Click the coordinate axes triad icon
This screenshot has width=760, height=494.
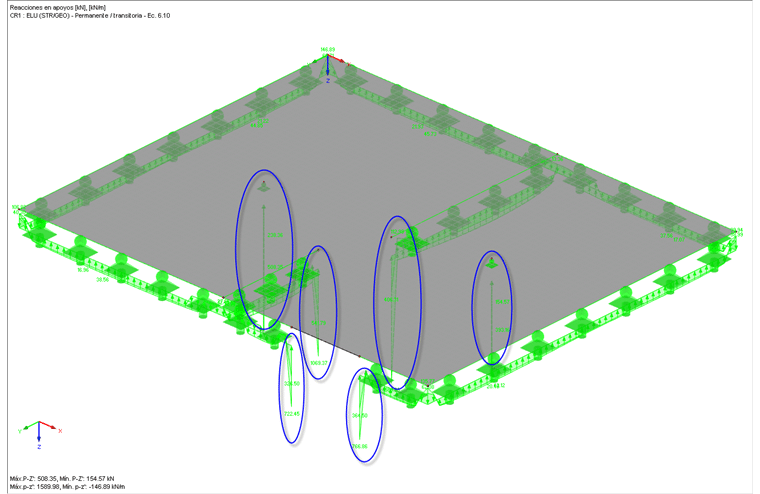point(40,434)
